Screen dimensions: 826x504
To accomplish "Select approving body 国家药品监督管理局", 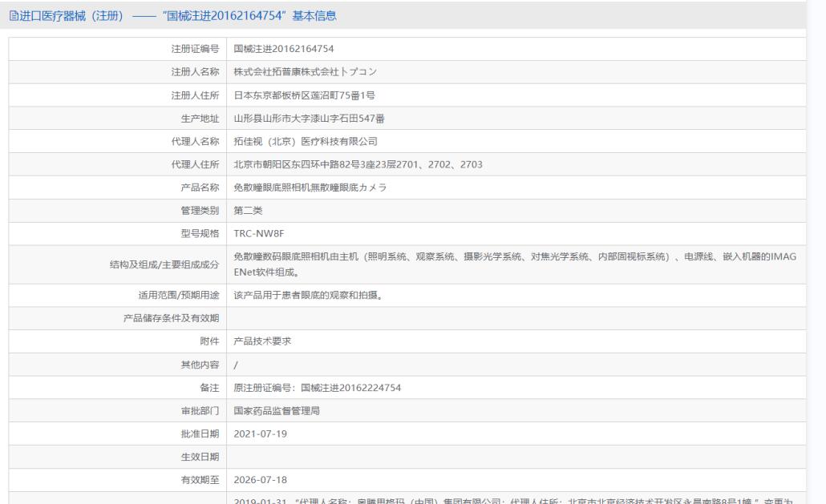I will click(277, 411).
